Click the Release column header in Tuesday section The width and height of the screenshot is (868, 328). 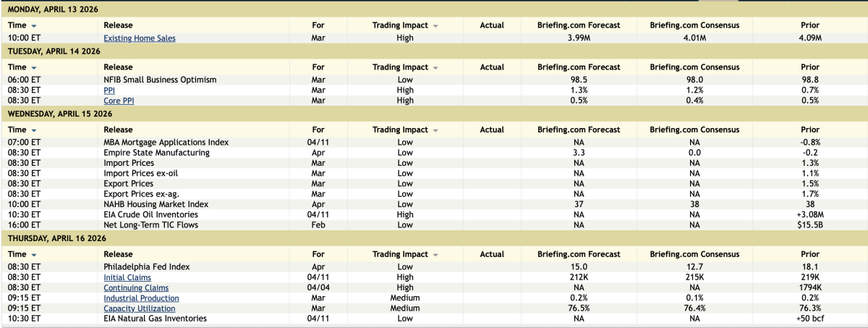coord(118,67)
